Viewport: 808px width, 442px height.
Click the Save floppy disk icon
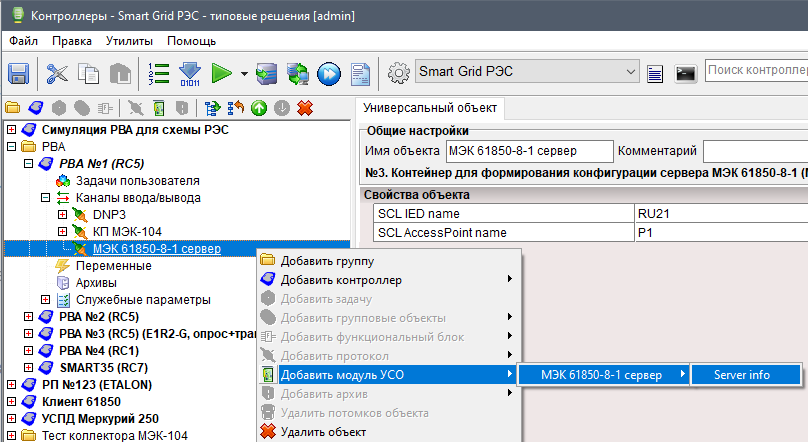pyautogui.click(x=19, y=73)
